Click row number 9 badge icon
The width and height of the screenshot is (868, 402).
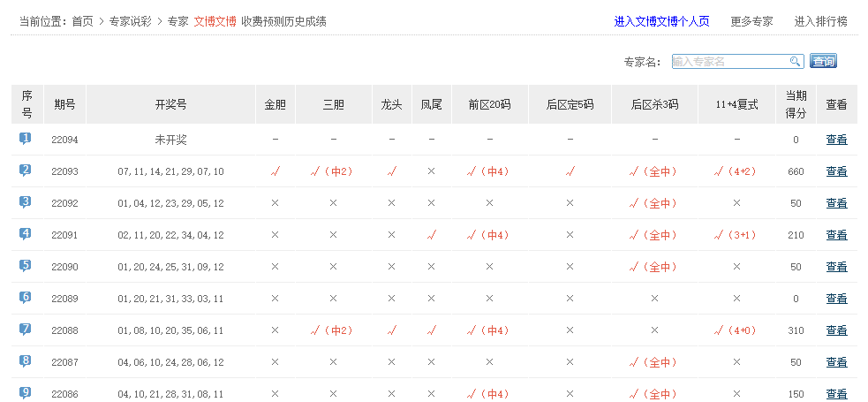tap(26, 393)
